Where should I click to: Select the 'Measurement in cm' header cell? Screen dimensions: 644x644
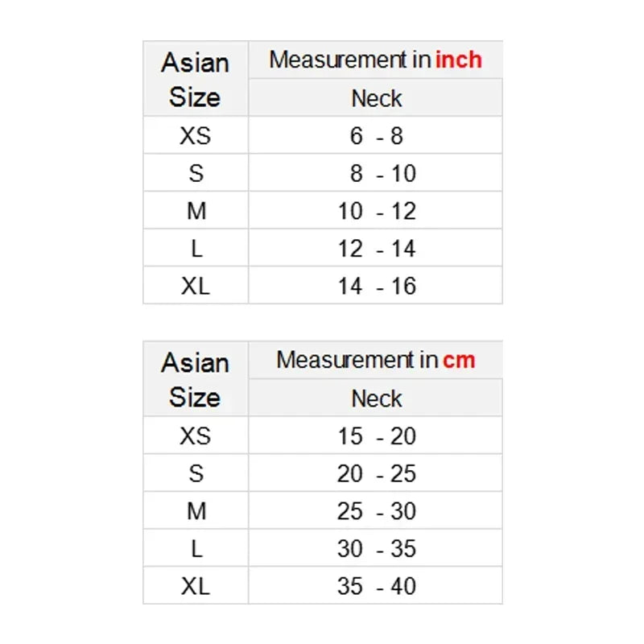(375, 360)
